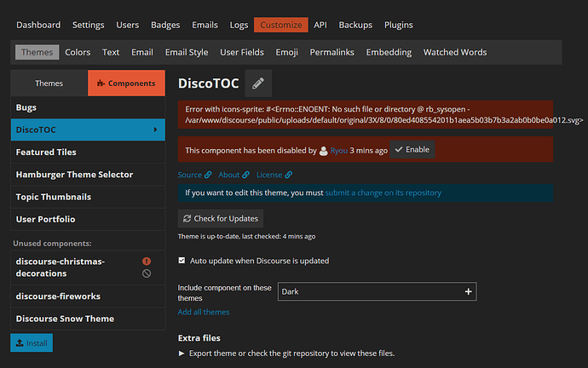Click disabled ban icon on discourse-christmas-decorations
This screenshot has width=588, height=368.
(147, 273)
